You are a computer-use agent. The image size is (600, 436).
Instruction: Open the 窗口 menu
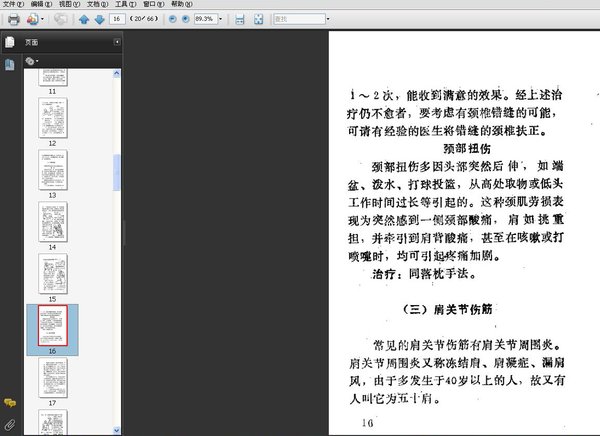153,4
